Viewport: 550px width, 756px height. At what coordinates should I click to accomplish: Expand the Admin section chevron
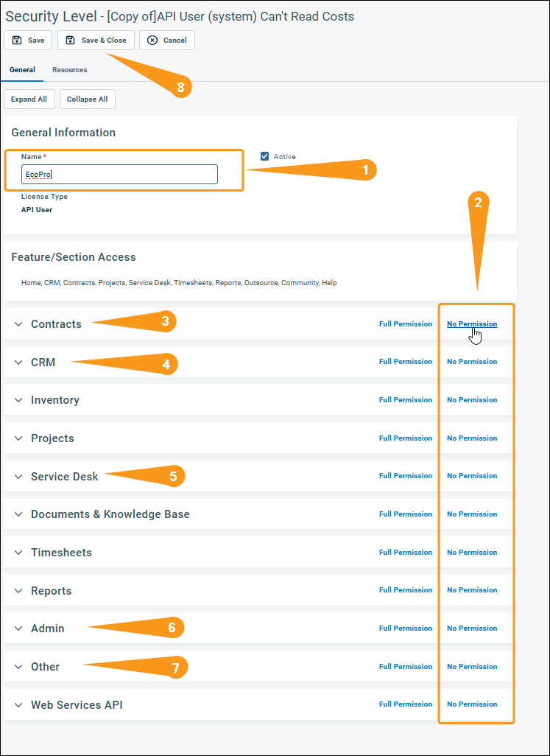pyautogui.click(x=18, y=629)
